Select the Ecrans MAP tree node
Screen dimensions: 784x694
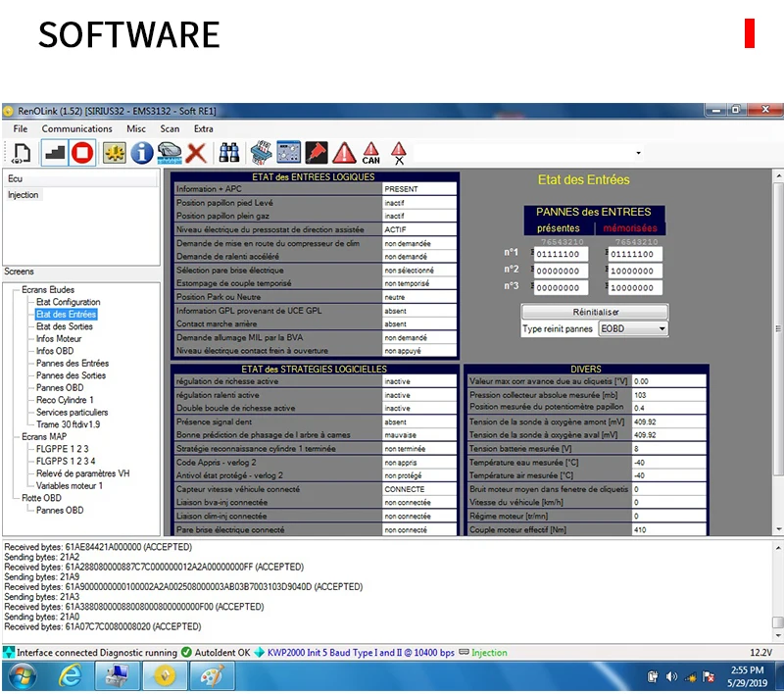click(44, 437)
